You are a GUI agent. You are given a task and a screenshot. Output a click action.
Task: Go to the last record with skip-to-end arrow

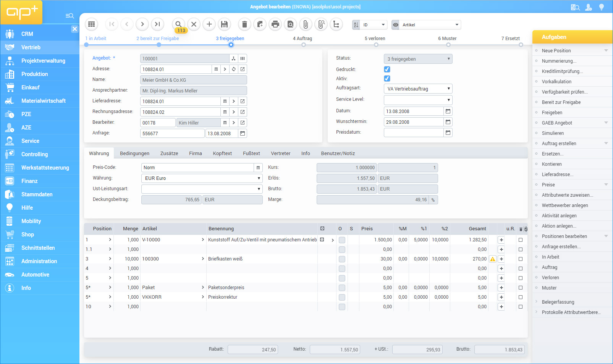pyautogui.click(x=157, y=24)
